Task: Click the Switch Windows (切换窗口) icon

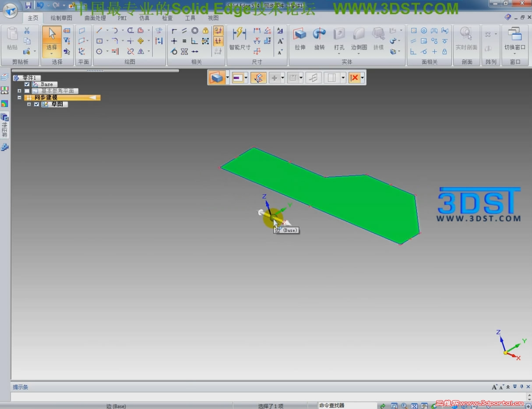Action: pos(514,34)
